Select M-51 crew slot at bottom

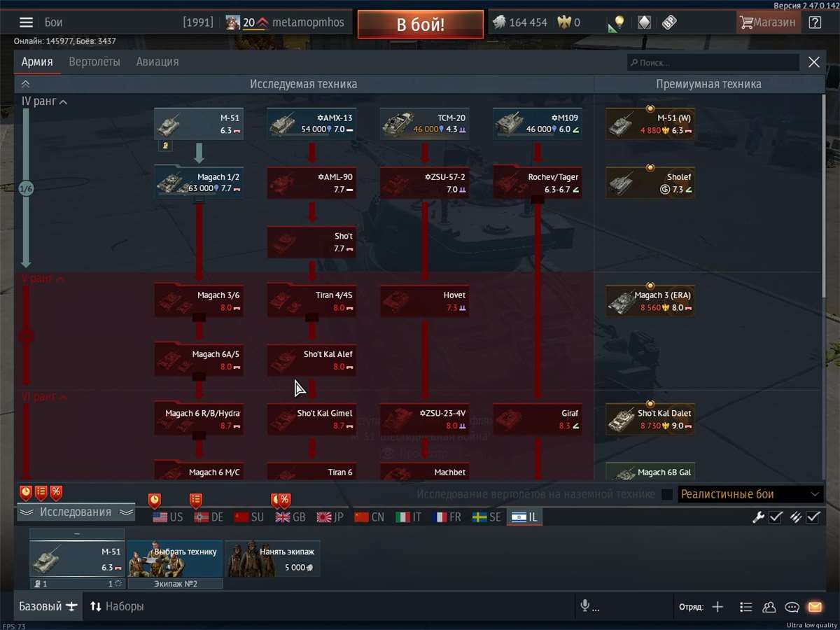point(77,559)
